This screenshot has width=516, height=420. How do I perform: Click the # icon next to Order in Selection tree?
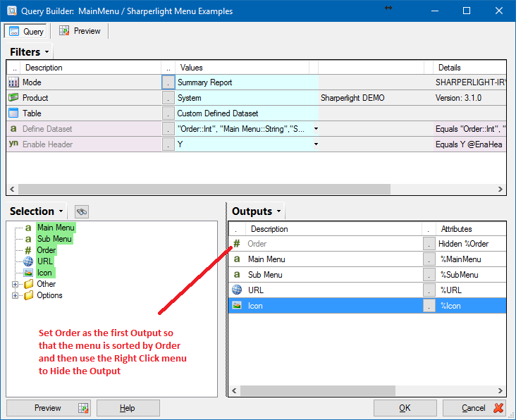pos(28,250)
